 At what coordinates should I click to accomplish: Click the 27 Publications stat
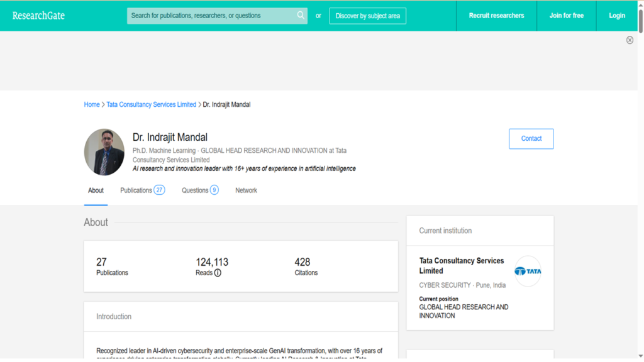click(x=112, y=266)
